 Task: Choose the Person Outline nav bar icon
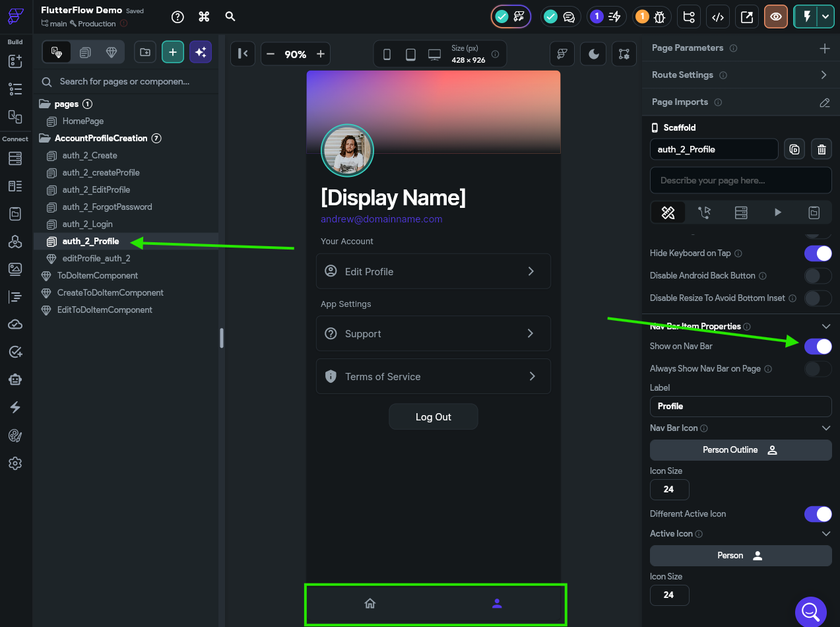[x=740, y=450]
